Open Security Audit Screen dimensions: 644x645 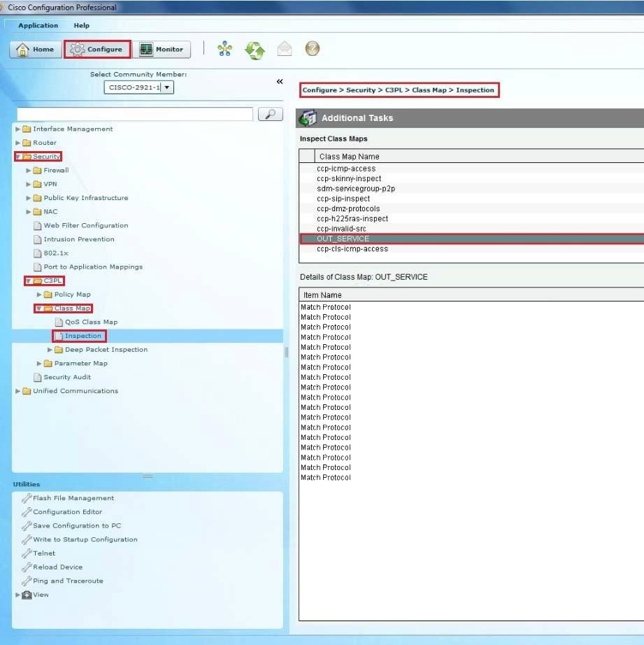tap(67, 377)
